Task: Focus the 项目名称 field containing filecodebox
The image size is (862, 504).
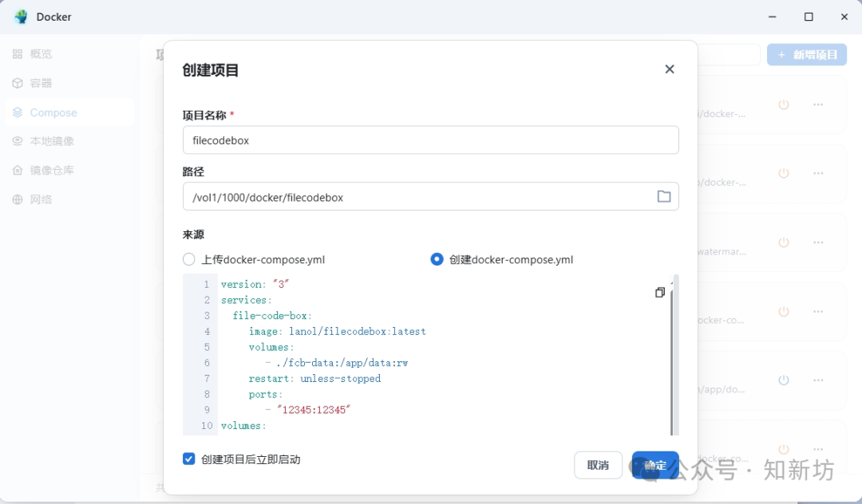Action: 430,140
